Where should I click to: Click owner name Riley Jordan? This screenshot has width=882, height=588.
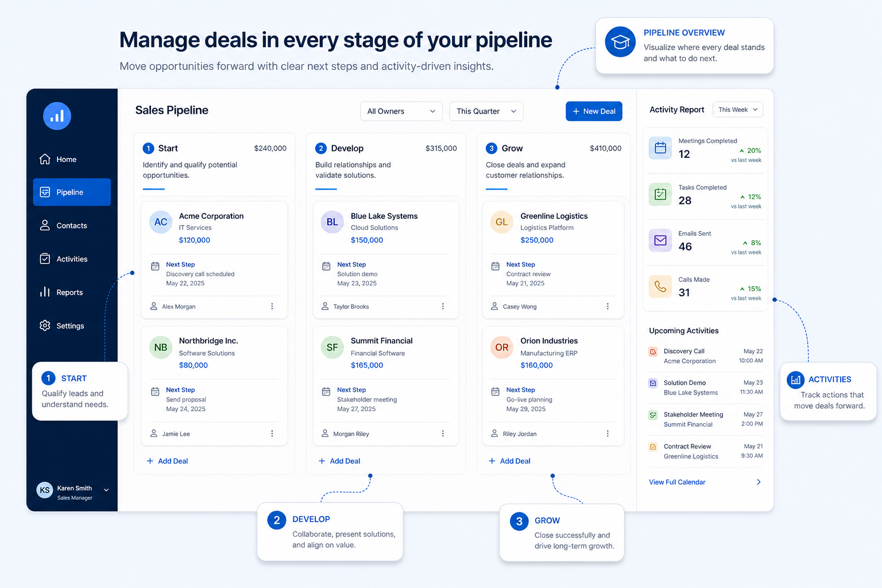click(520, 434)
